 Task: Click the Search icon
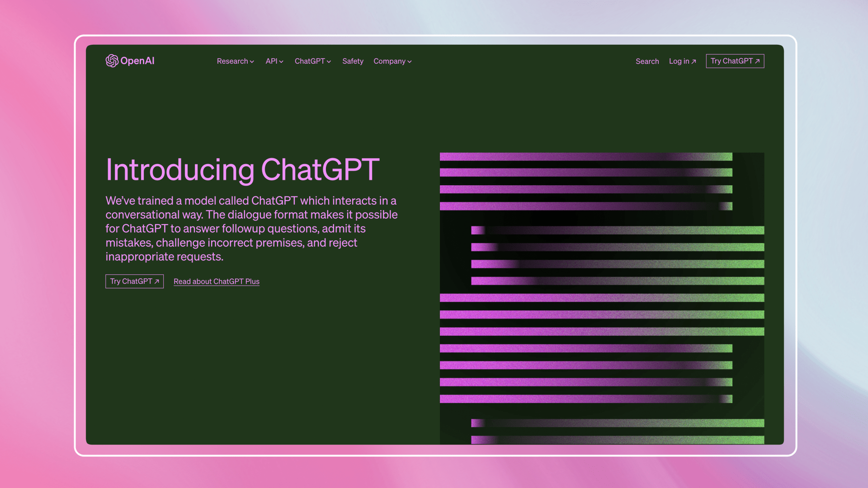(647, 61)
